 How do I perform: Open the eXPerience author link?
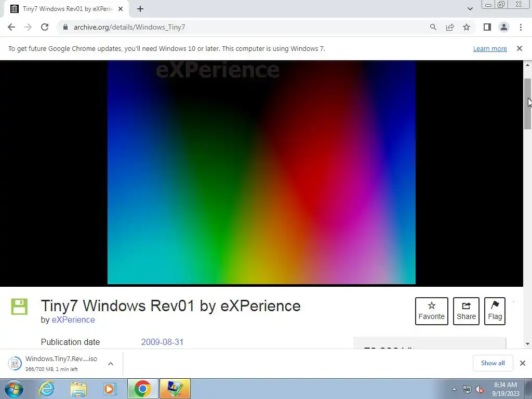pyautogui.click(x=73, y=320)
